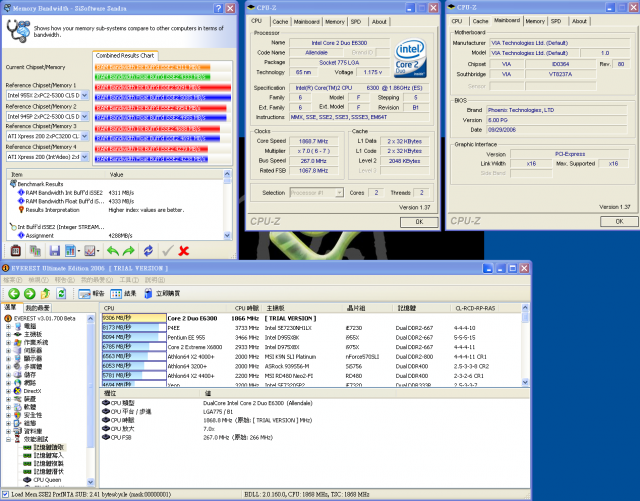Select 記憶體複製 in EVEREST tree
The image size is (640, 501).
pyautogui.click(x=49, y=463)
